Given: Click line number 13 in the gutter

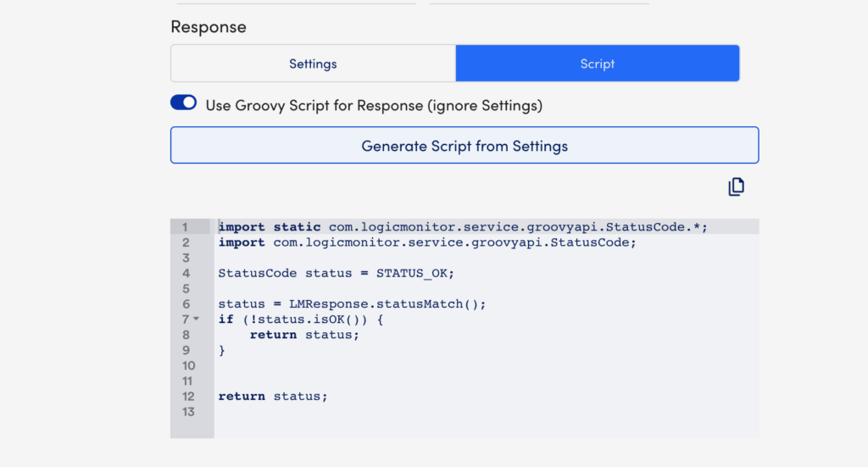Looking at the screenshot, I should (188, 412).
